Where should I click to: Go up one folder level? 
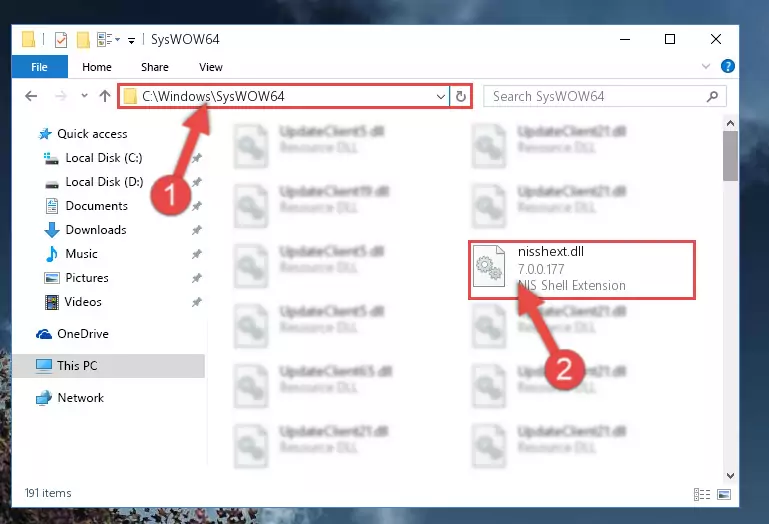[x=104, y=96]
